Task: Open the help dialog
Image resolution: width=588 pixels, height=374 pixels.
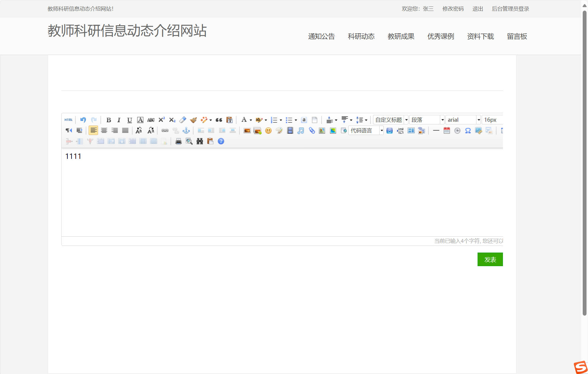Action: [221, 141]
